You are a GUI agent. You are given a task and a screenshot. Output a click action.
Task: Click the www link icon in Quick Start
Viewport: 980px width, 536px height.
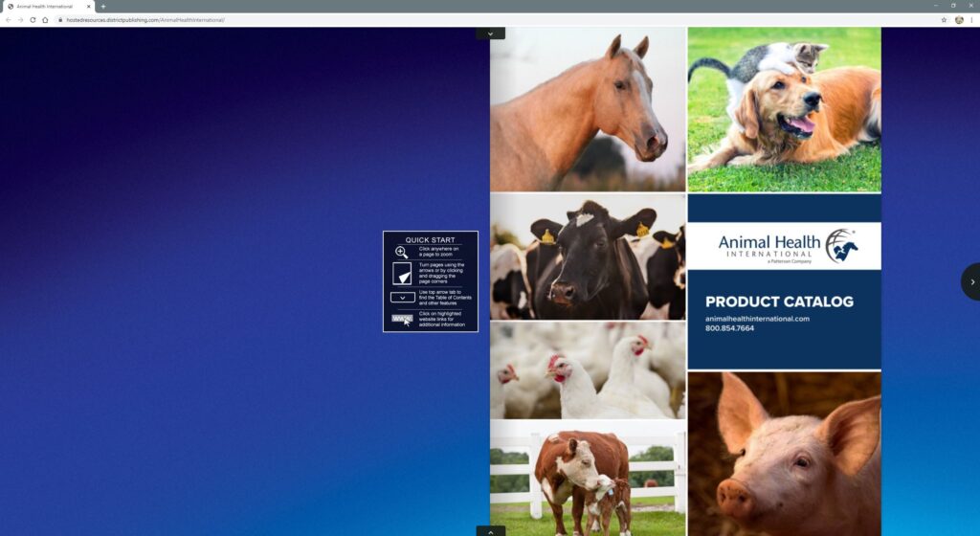(403, 320)
